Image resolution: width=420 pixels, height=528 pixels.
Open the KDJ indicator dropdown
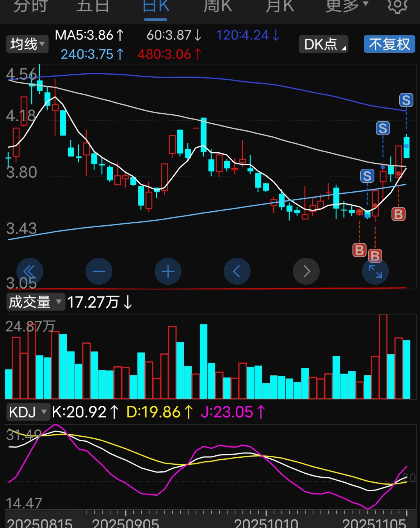28,412
